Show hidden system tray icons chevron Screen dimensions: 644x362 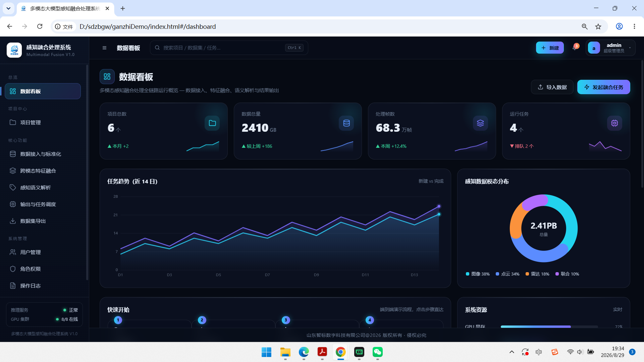(x=512, y=352)
